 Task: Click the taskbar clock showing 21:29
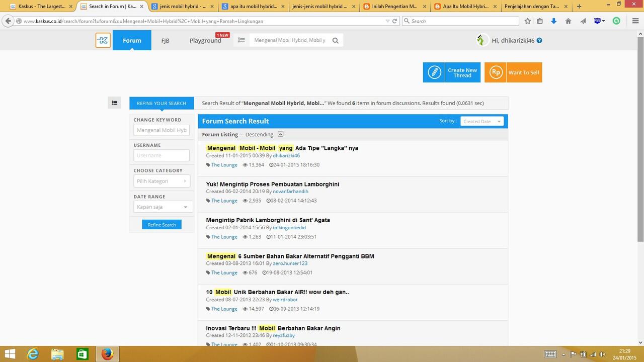pyautogui.click(x=624, y=354)
